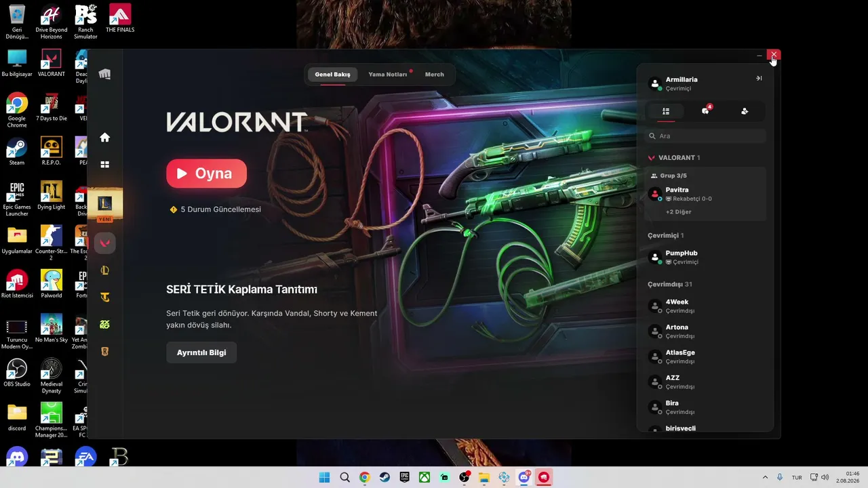868x488 pixels.
Task: Open the add friend tab icon
Action: (745, 111)
